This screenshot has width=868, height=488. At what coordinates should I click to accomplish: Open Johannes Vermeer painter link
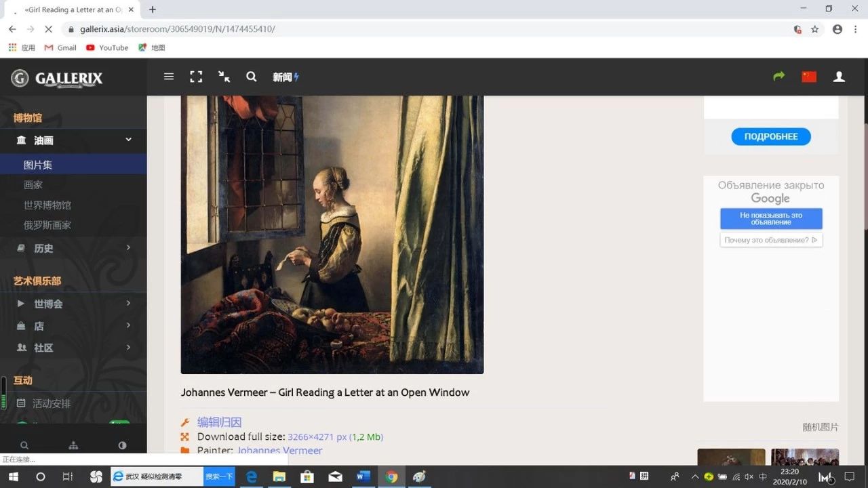[x=279, y=451]
